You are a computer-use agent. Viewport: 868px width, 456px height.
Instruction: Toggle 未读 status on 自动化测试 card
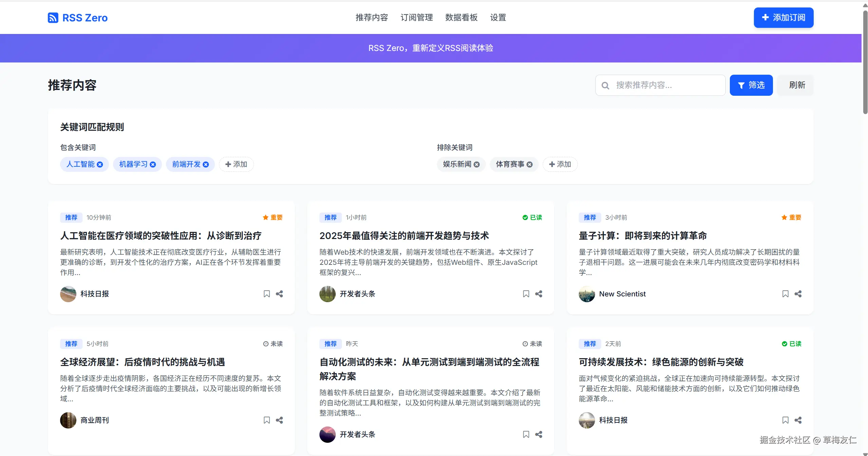[532, 344]
